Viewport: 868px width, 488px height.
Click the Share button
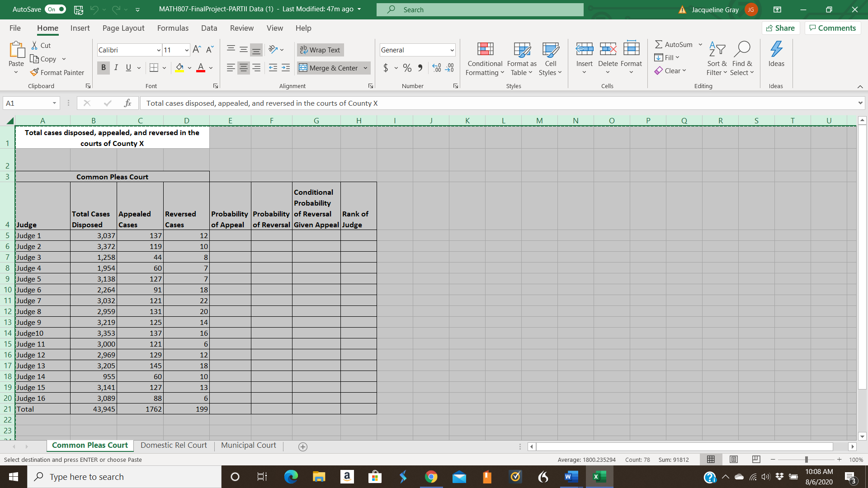point(781,28)
